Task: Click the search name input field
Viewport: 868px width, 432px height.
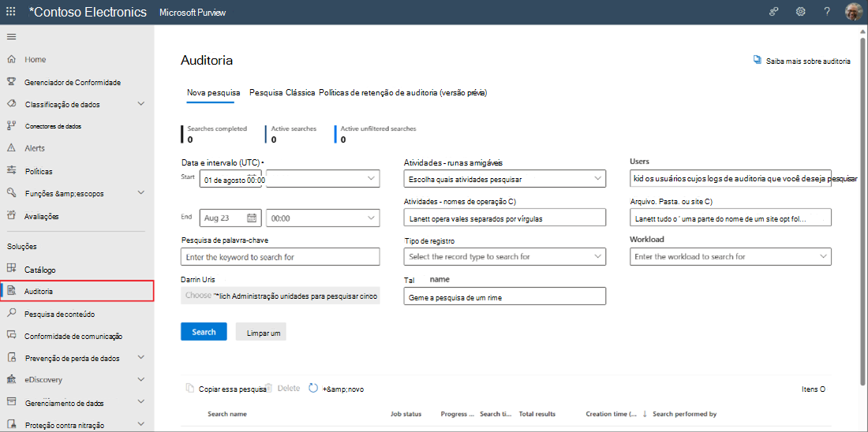Action: [x=505, y=296]
